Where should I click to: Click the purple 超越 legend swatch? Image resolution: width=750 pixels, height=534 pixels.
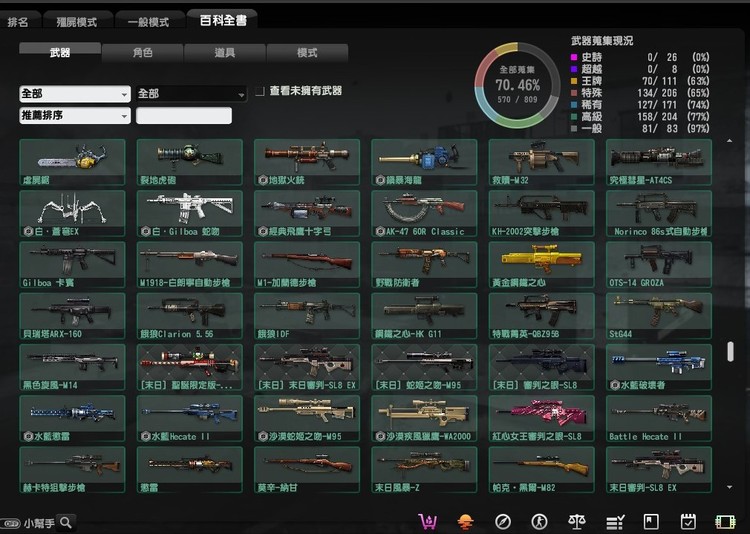click(x=574, y=69)
